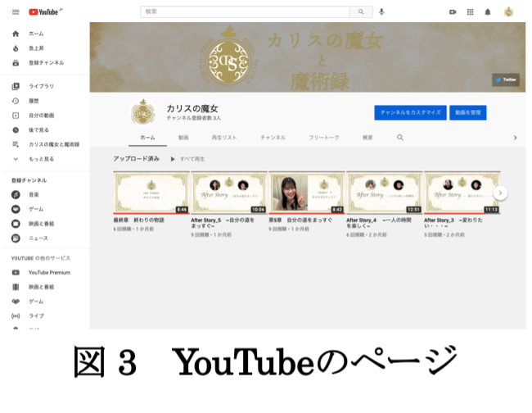Click チャンネルをカスタマイズ button
Viewport: 532px width, 413px height.
click(409, 112)
